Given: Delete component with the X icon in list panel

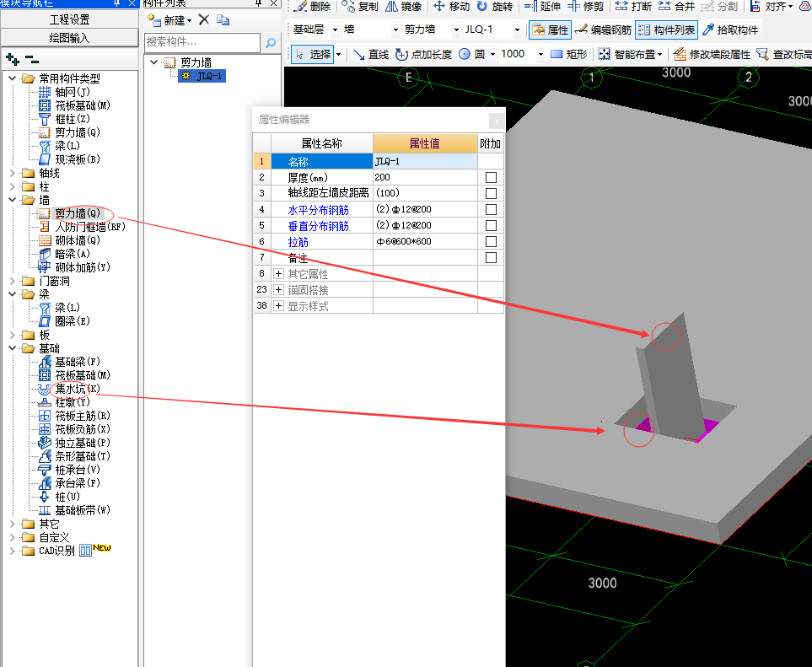Looking at the screenshot, I should point(204,20).
